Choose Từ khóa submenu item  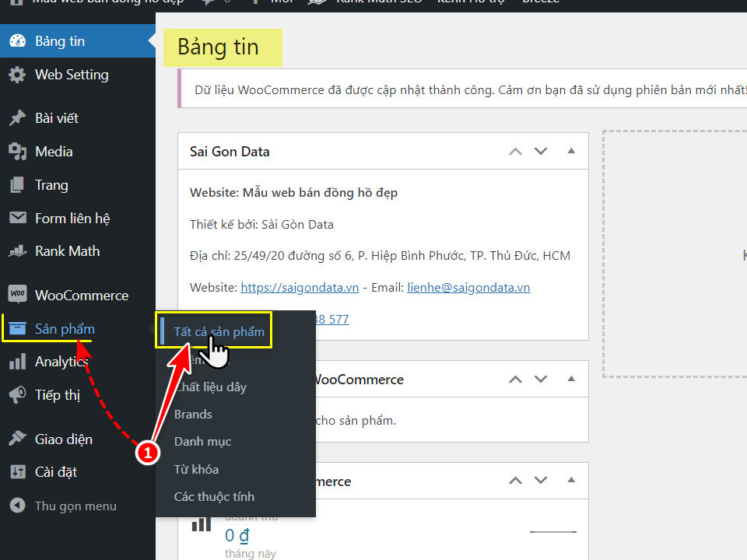point(196,469)
